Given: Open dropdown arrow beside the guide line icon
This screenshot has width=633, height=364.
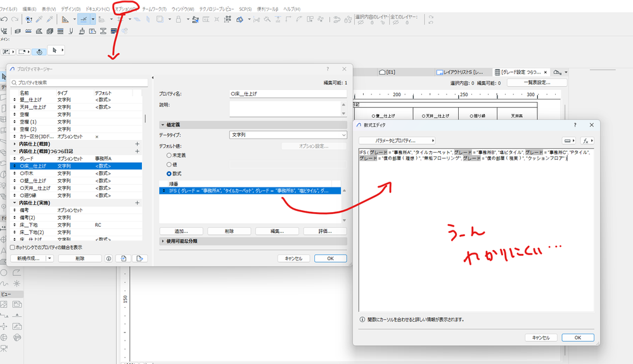Looking at the screenshot, I should click(x=93, y=19).
